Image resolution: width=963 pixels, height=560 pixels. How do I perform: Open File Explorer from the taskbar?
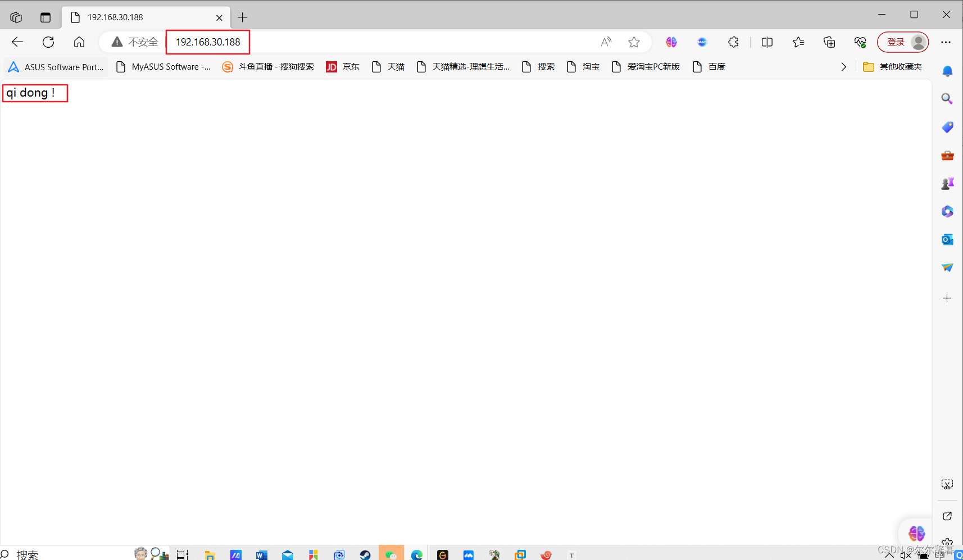click(210, 554)
